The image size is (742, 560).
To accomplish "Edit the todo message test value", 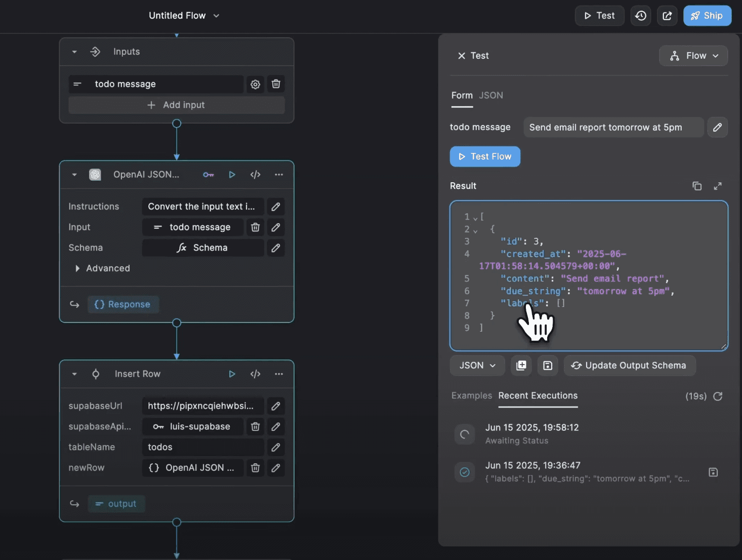I will (718, 128).
